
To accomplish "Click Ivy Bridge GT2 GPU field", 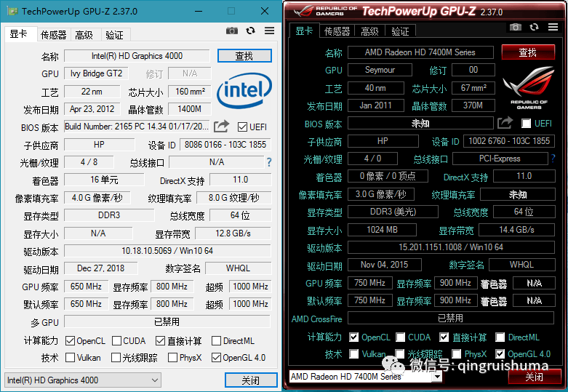I will (x=96, y=73).
